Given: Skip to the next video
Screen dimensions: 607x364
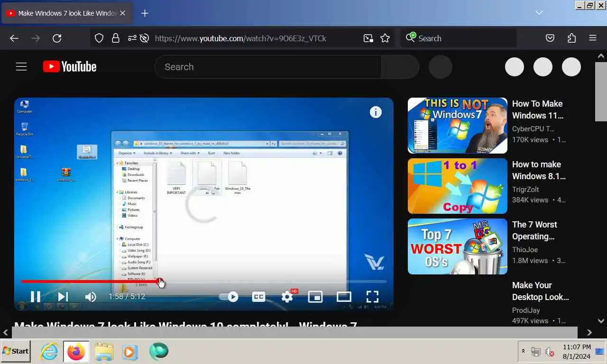Looking at the screenshot, I should click(x=63, y=297).
